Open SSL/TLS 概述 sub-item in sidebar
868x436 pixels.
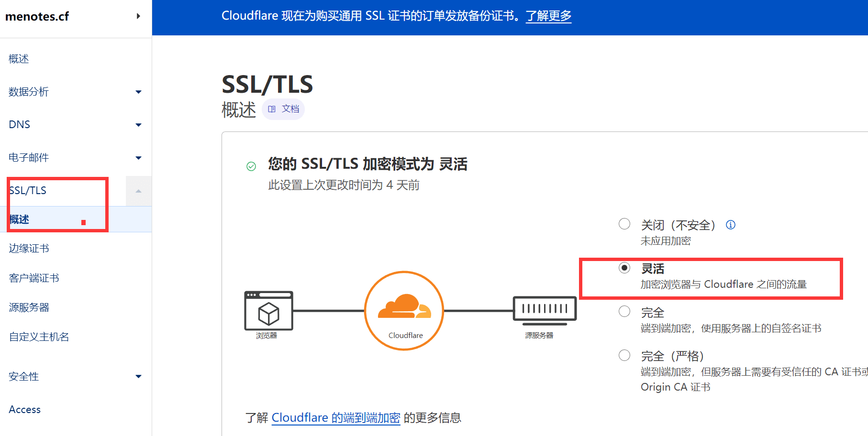click(x=76, y=219)
